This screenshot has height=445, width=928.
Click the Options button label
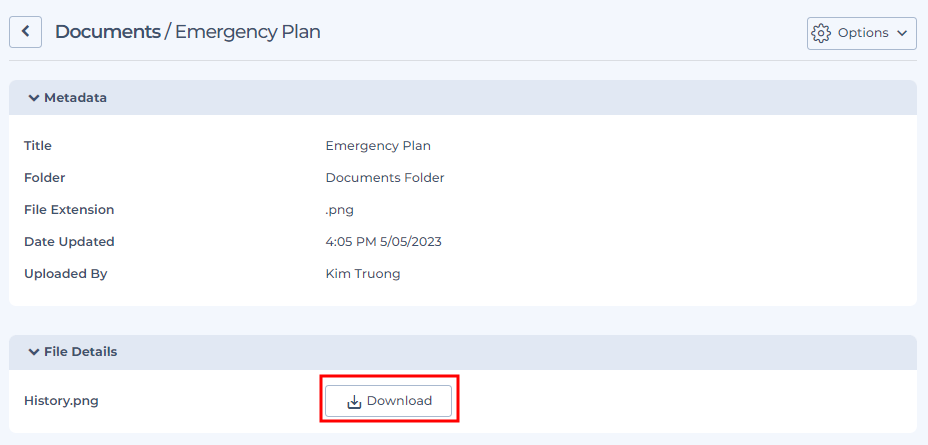863,33
